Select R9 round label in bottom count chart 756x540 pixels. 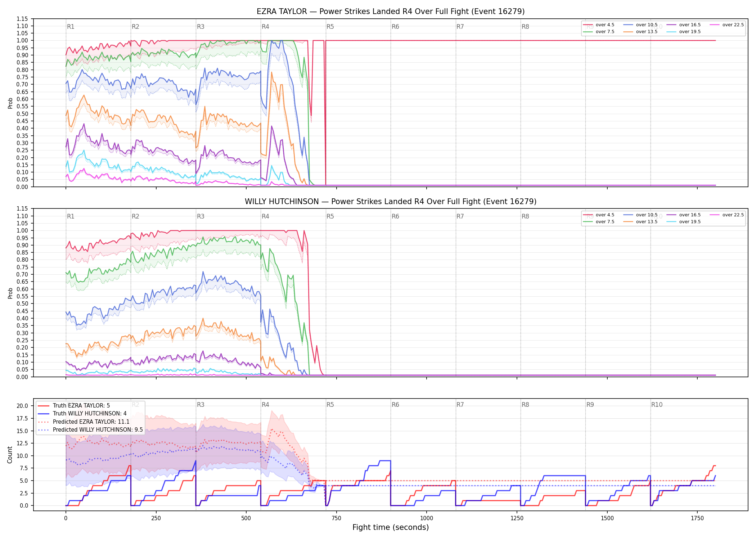[590, 405]
